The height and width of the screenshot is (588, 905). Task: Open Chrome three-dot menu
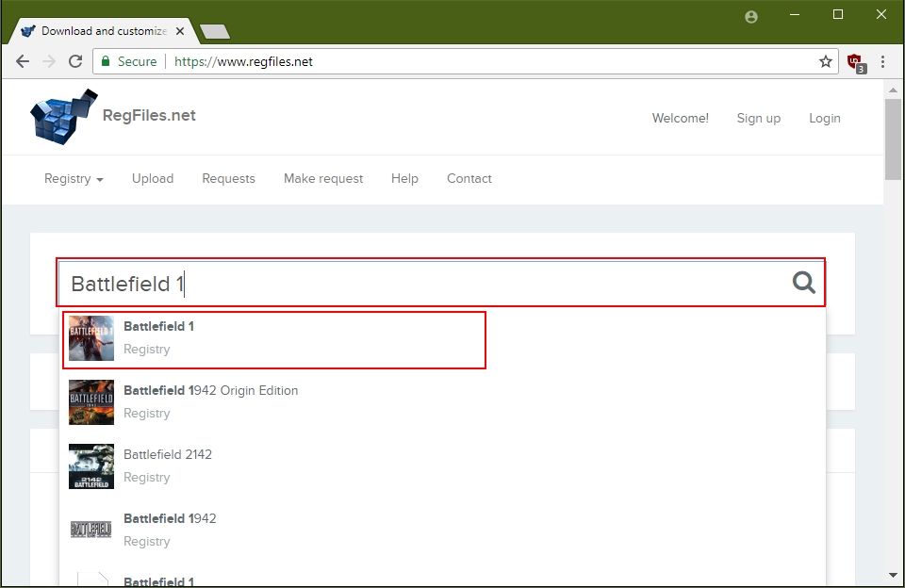[883, 61]
